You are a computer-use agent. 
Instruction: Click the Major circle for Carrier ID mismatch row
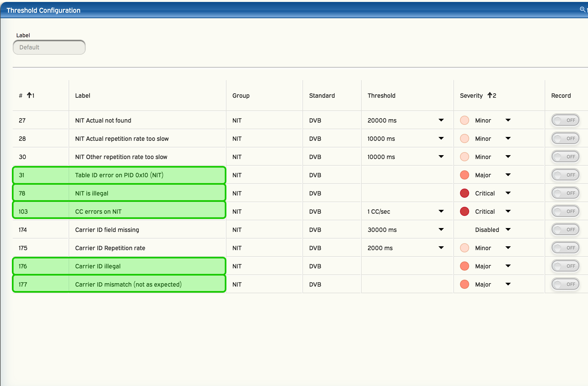(464, 284)
